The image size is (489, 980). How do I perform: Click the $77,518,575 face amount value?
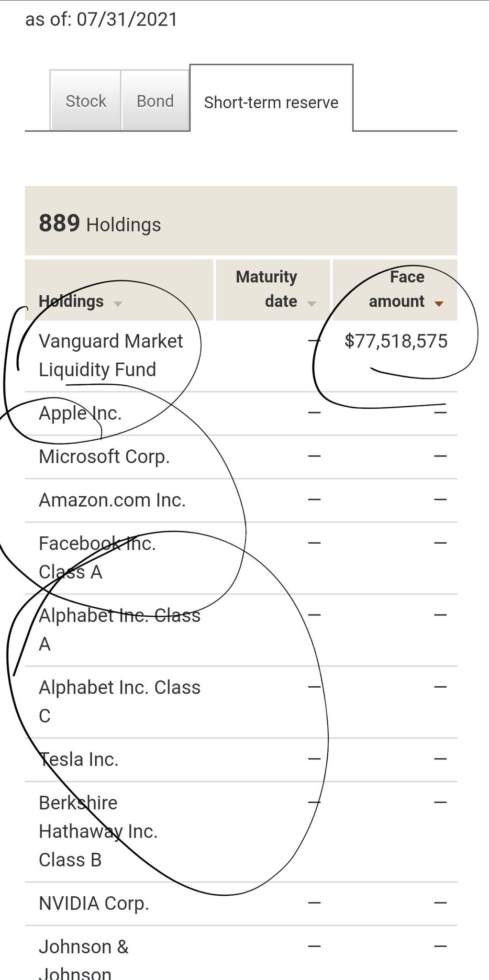(x=396, y=341)
